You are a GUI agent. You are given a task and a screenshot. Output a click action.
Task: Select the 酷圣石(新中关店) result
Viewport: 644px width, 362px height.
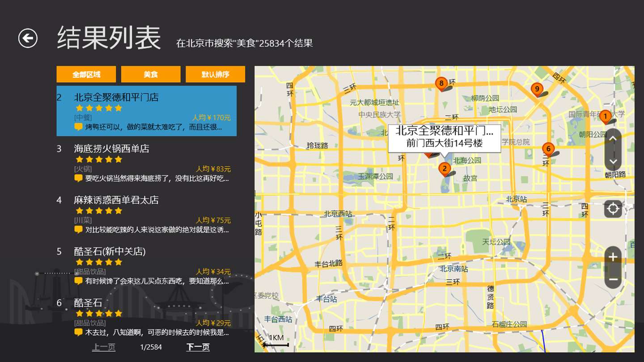[146, 265]
